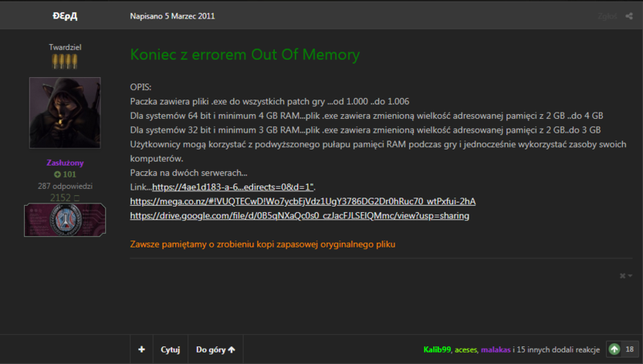This screenshot has height=364, width=643.
Task: Click the reaction count showing 18
Action: (630, 350)
